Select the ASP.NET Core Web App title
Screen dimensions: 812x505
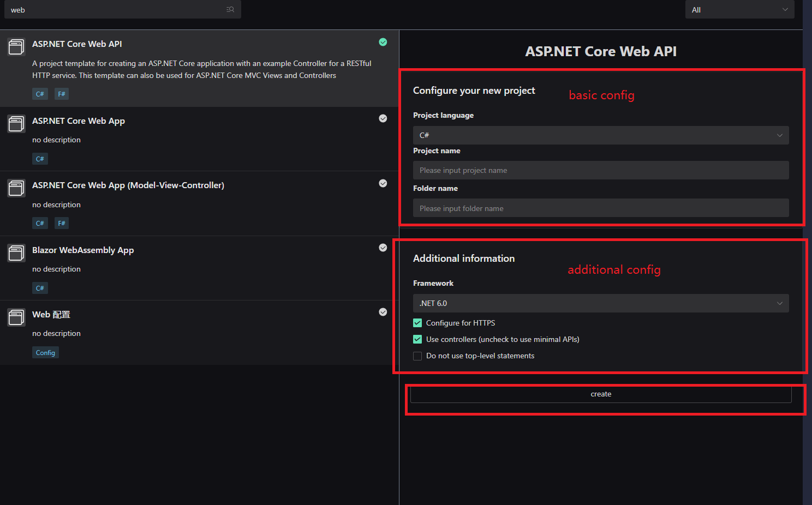(x=79, y=121)
